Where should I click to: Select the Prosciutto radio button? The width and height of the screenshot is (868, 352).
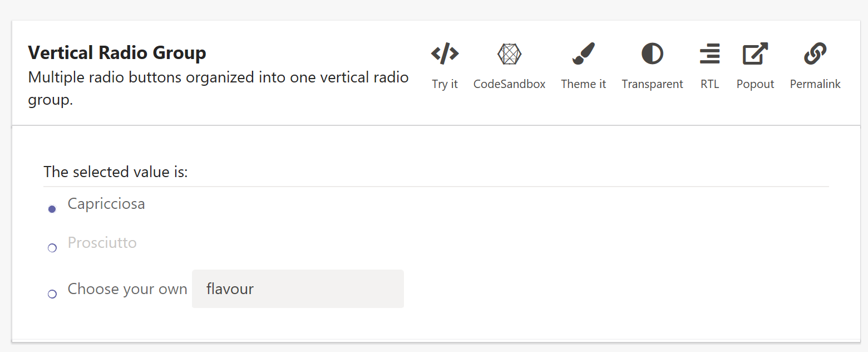[x=52, y=248]
